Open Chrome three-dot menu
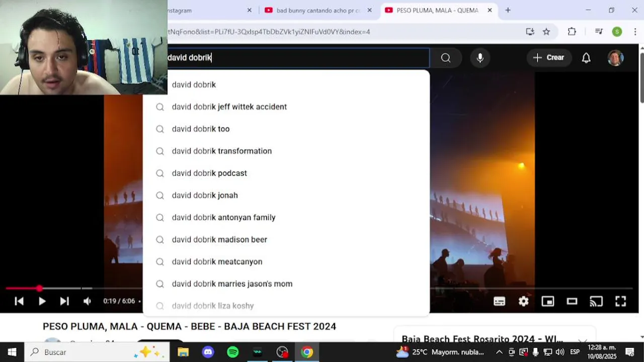 click(635, 32)
